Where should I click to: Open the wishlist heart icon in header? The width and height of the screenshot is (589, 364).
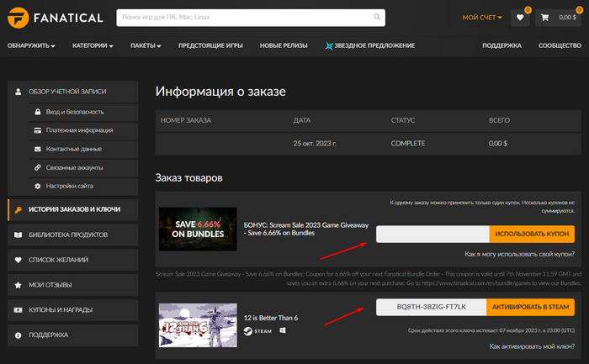tap(520, 17)
